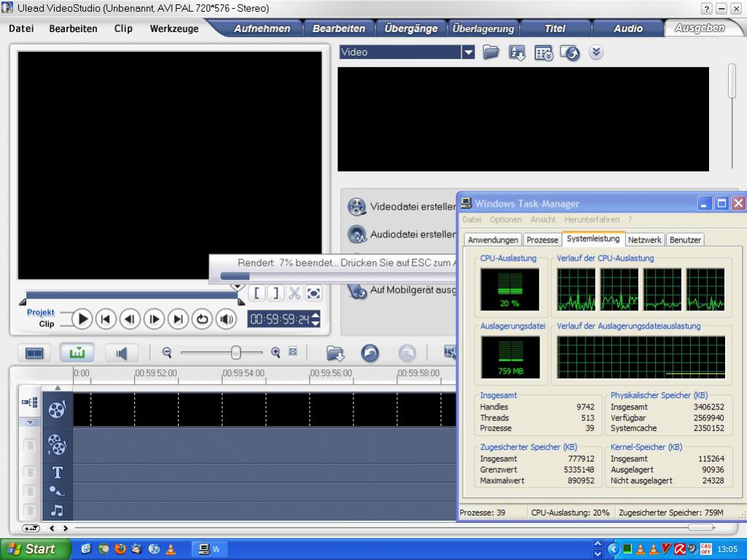Toggle ripple editing lock for title track

tap(30, 472)
